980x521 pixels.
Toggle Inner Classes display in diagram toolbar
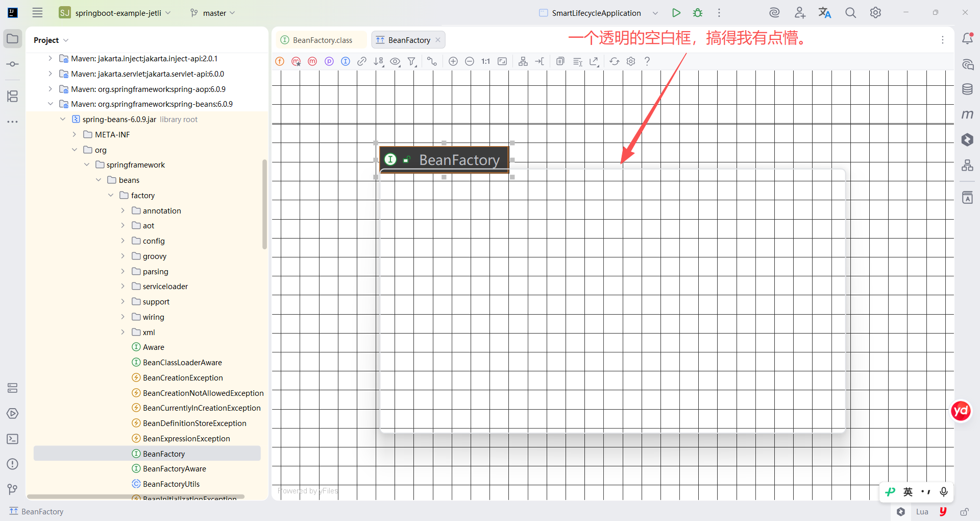(346, 61)
